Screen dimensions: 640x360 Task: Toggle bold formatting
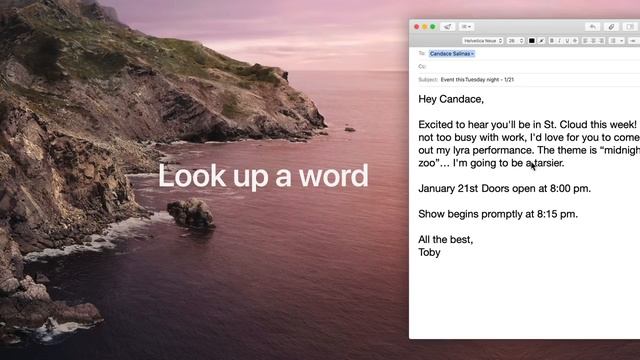pos(551,41)
